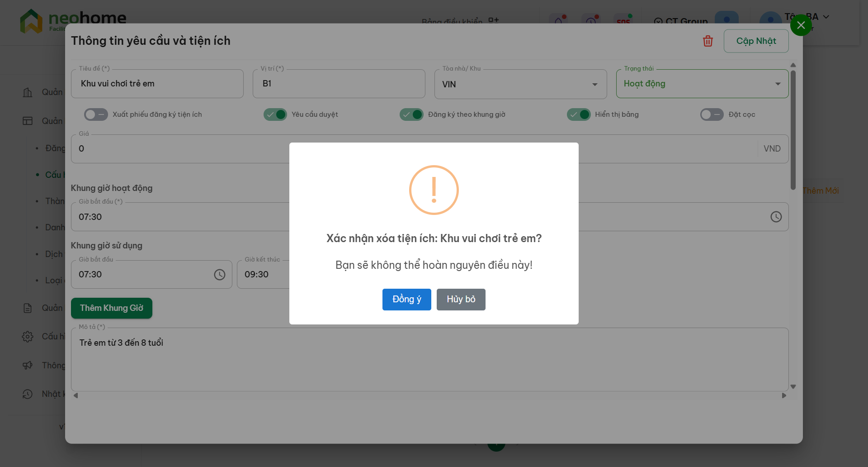Click the settings gear sidebar icon
This screenshot has width=868, height=467.
point(28,337)
